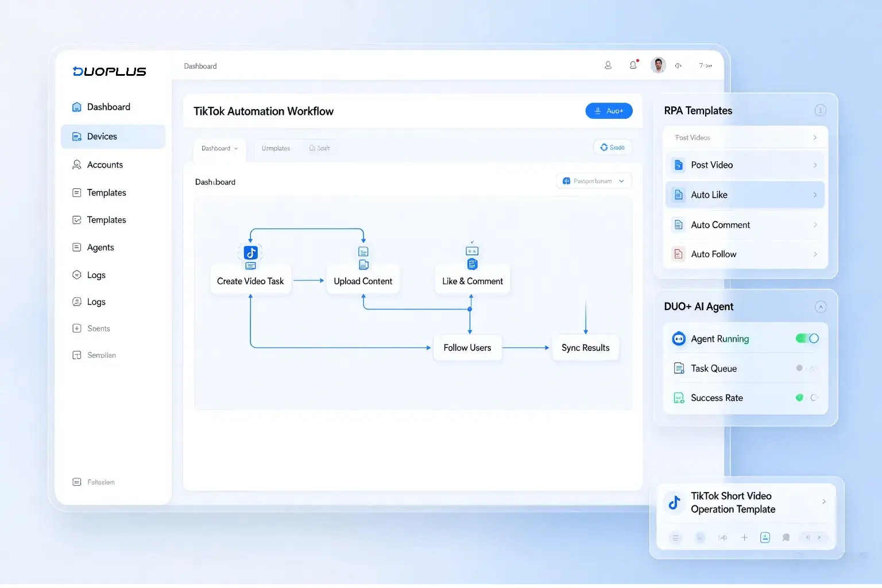Image resolution: width=882 pixels, height=588 pixels.
Task: Click the red document icon beside Auto Follow
Action: coord(678,254)
